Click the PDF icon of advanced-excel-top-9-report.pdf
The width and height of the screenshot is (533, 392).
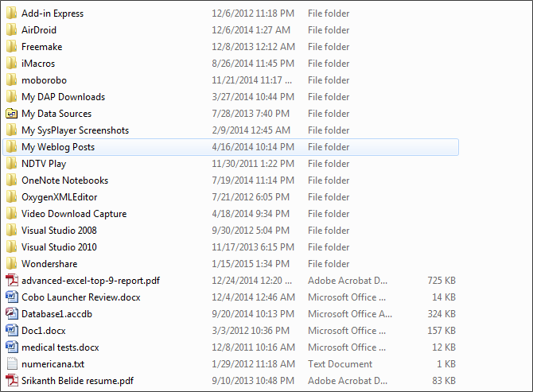(x=11, y=281)
